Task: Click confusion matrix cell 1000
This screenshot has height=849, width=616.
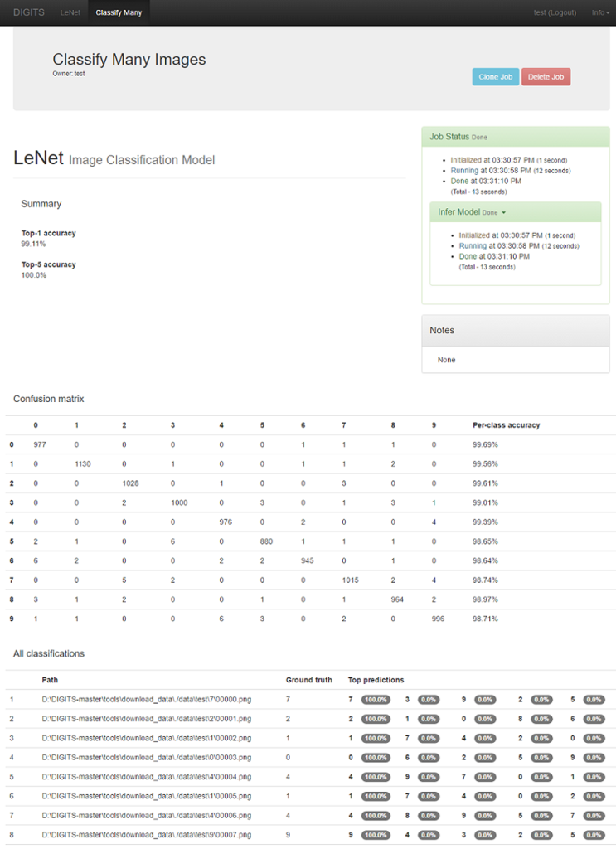Action: pos(179,502)
